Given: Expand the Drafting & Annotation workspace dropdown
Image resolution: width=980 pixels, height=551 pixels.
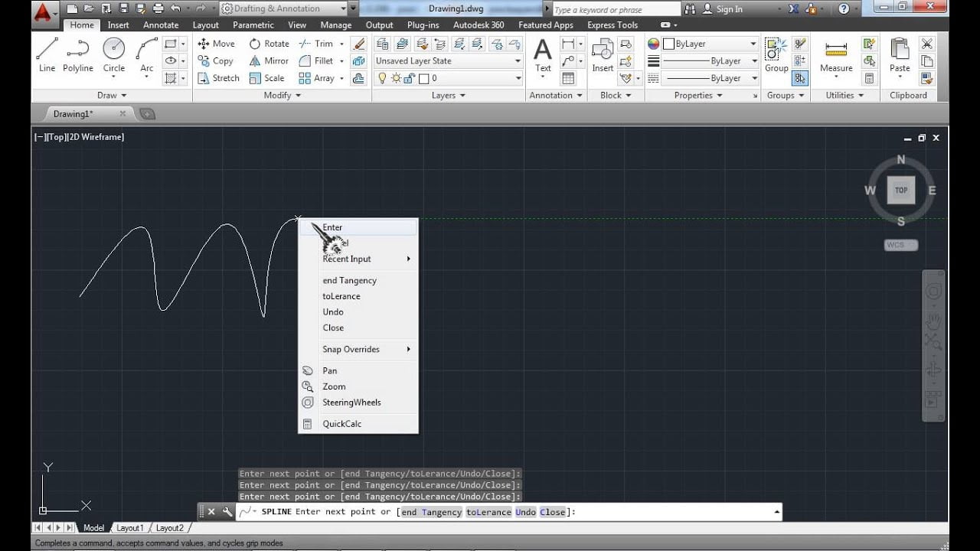Looking at the screenshot, I should pos(351,9).
